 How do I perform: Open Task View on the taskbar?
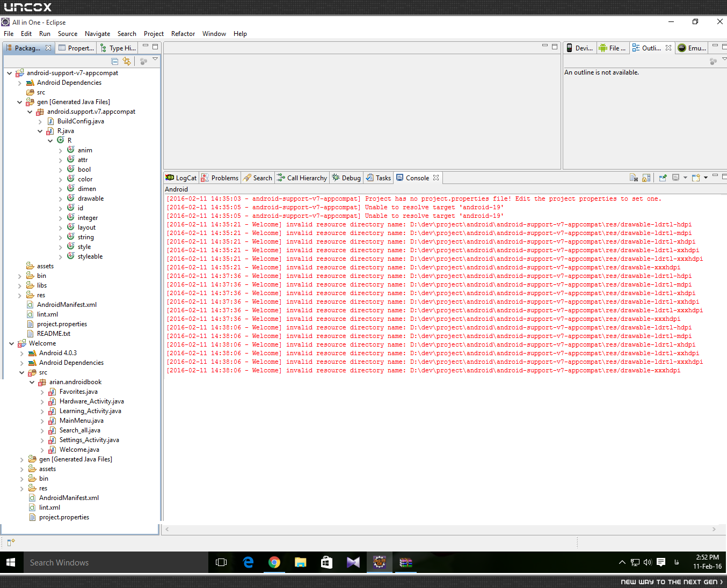221,562
